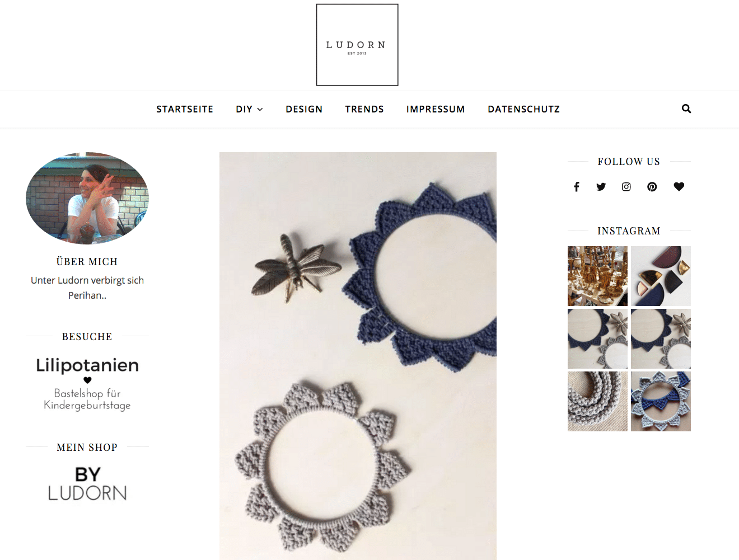Click the round profile photo
The height and width of the screenshot is (560, 739).
87,198
